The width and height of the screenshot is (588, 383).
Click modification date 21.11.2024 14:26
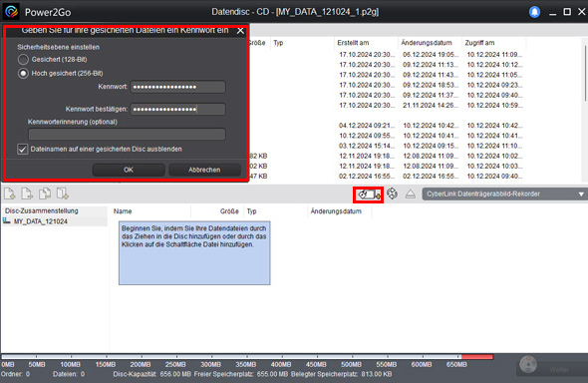tap(431, 105)
